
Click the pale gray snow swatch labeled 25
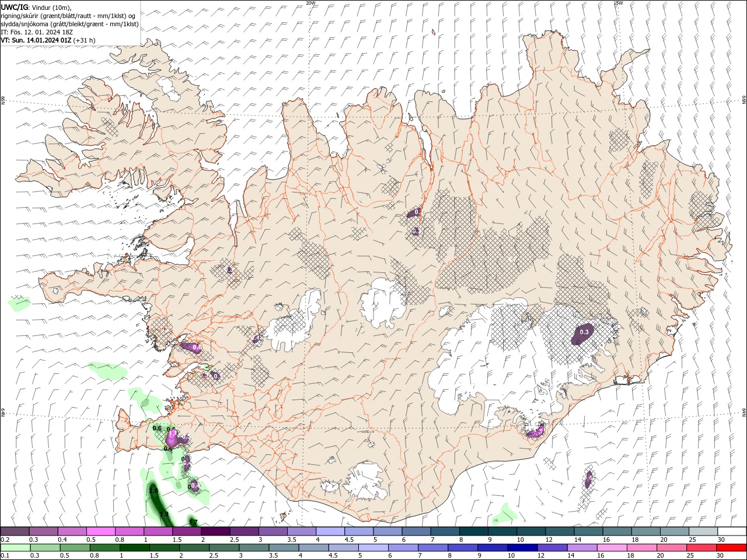click(x=704, y=531)
